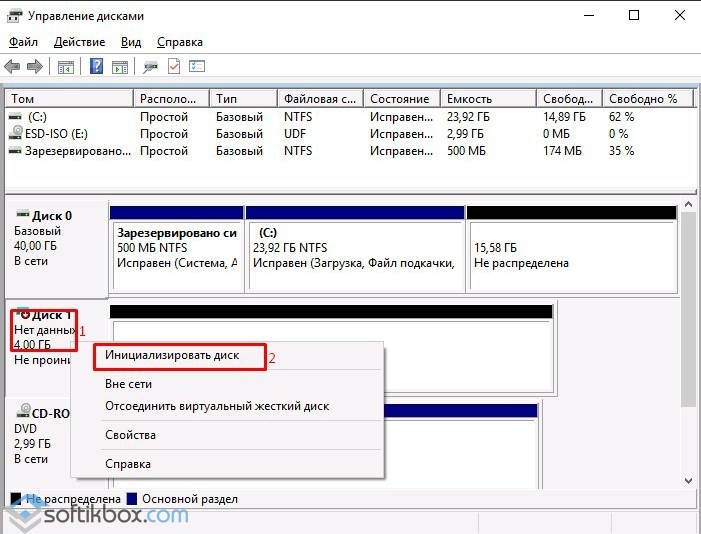Open Свойства from the context menu

(x=130, y=435)
